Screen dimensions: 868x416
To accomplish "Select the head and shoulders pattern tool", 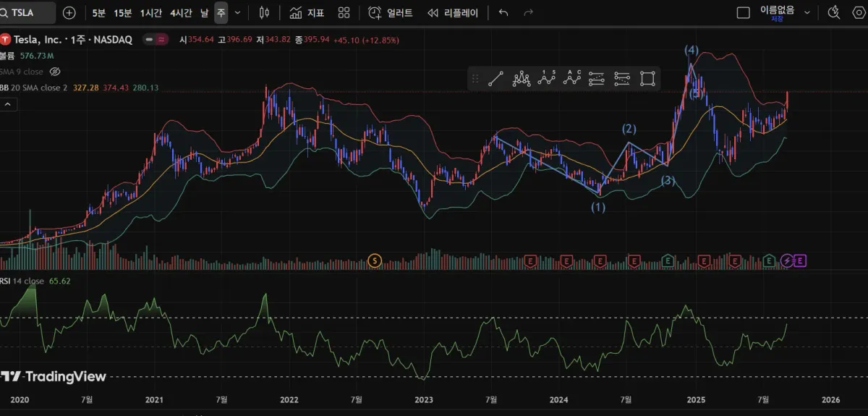I will point(522,78).
